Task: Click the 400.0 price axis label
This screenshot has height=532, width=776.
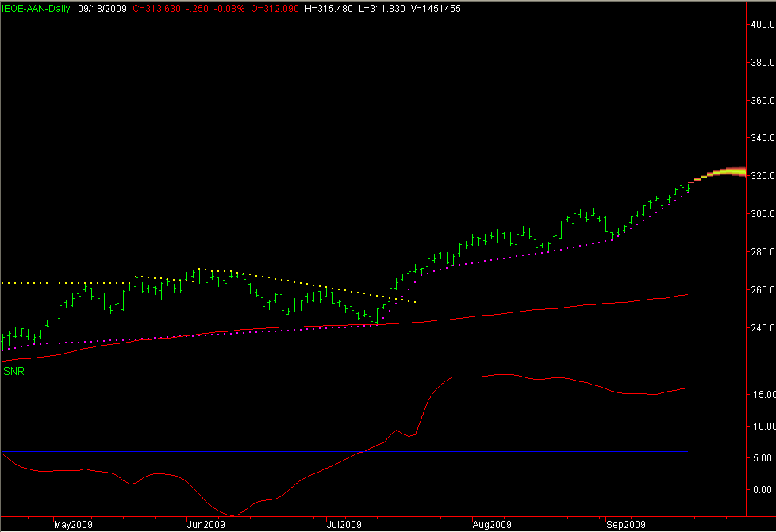Action: click(762, 25)
